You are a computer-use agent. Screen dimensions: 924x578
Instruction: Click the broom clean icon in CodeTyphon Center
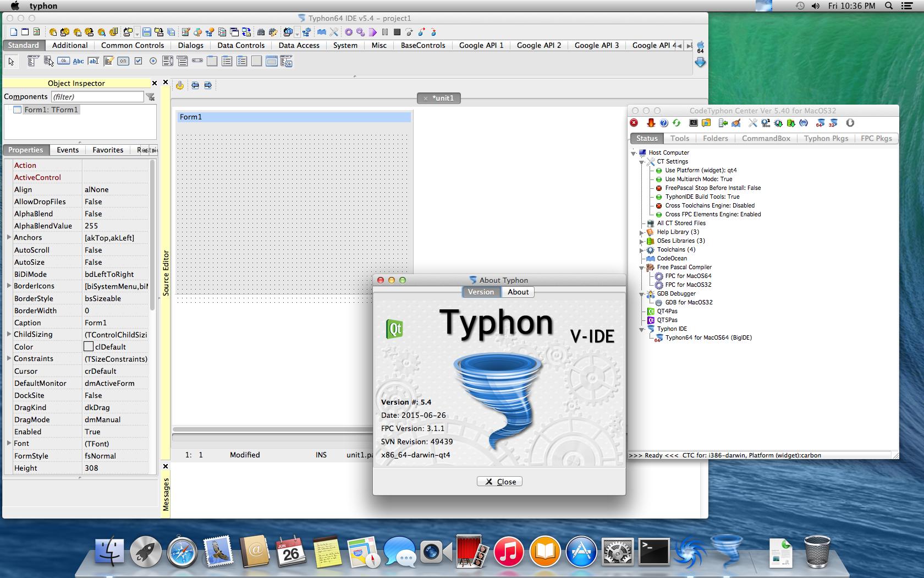tap(736, 123)
